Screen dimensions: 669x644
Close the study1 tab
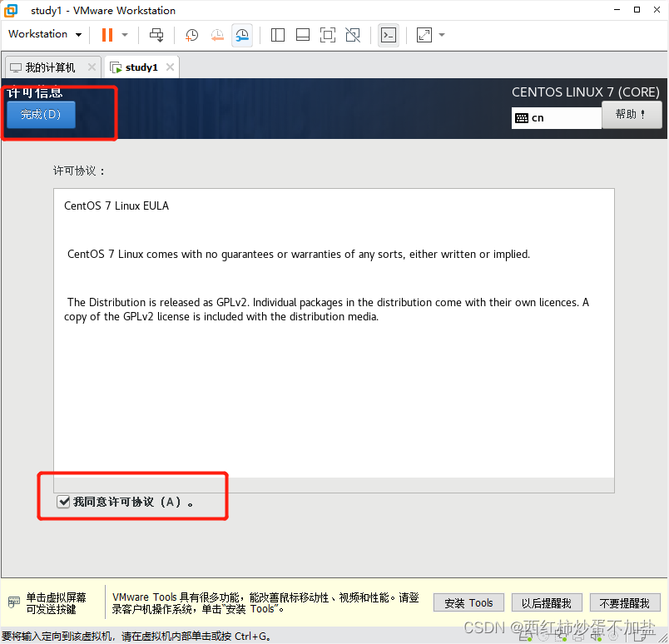point(170,67)
